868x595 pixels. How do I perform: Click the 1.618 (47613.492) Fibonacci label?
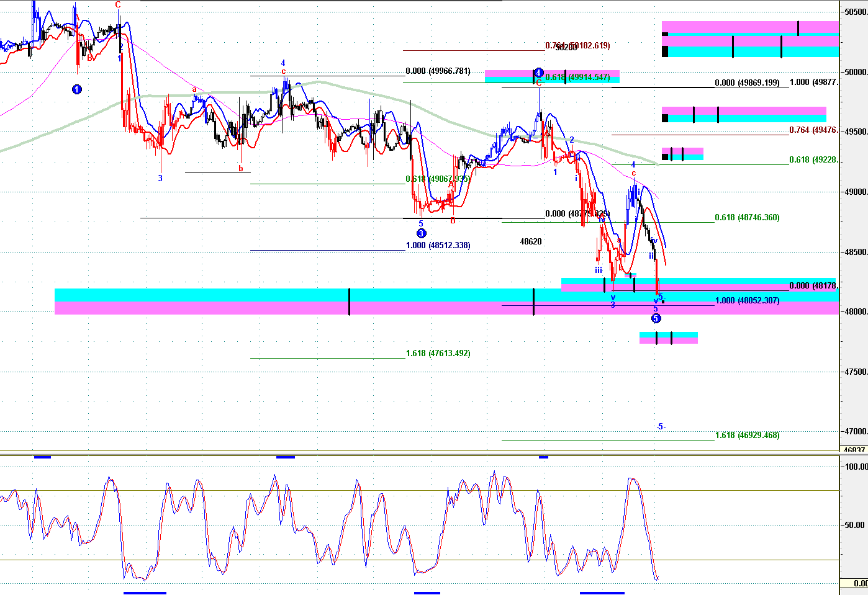438,354
